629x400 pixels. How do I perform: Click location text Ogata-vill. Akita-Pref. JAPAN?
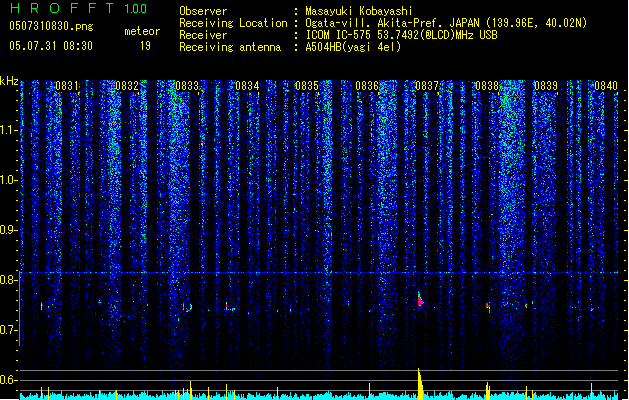click(x=392, y=23)
